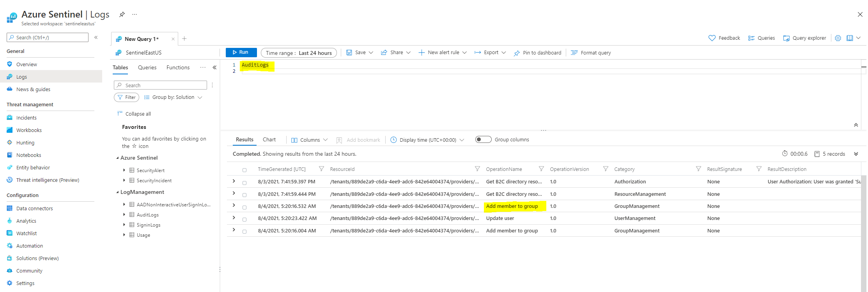Click Collapse all
This screenshot has width=868, height=292.
(x=134, y=114)
